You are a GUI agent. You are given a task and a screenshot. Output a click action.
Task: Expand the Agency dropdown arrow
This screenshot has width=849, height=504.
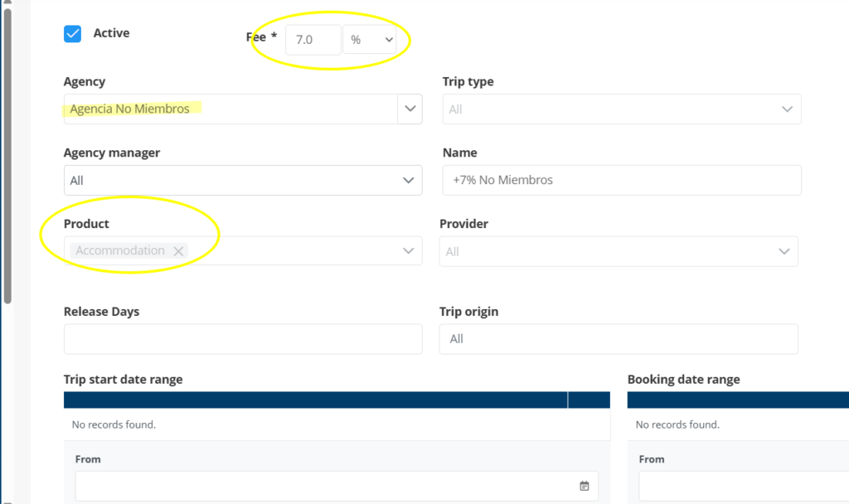pyautogui.click(x=410, y=109)
